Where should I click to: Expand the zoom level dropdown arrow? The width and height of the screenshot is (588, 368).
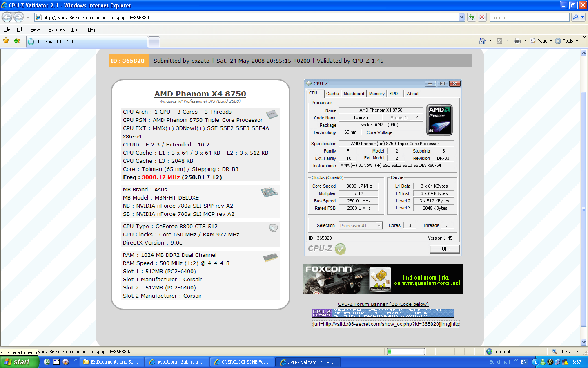click(577, 351)
